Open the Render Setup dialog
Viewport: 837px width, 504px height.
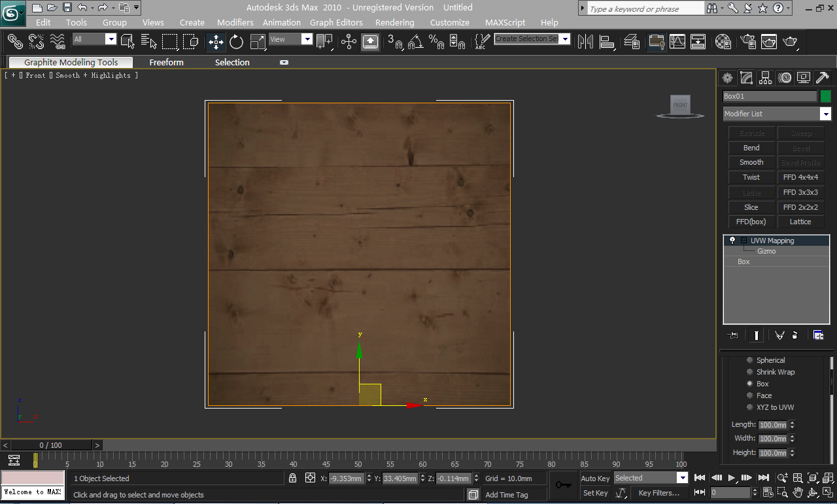pos(748,42)
